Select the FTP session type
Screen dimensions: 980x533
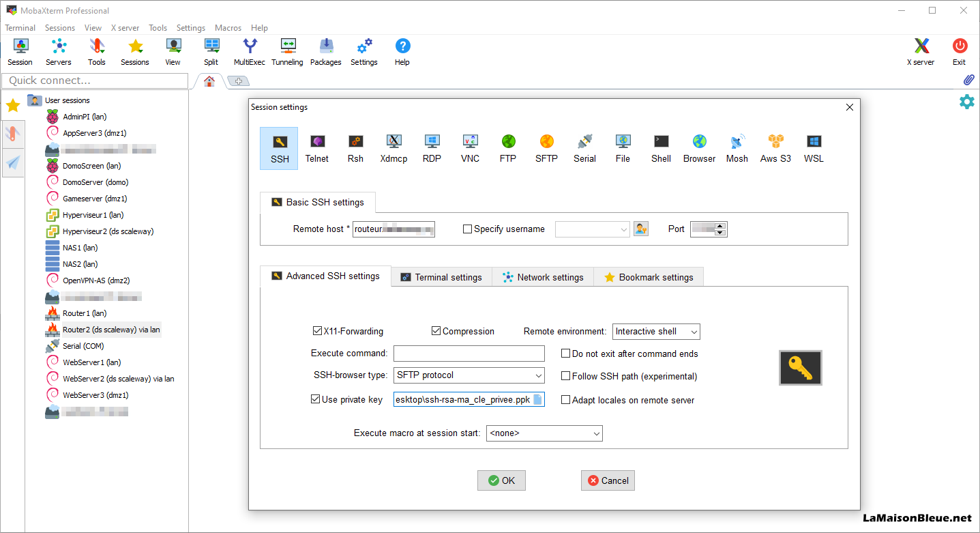point(508,148)
